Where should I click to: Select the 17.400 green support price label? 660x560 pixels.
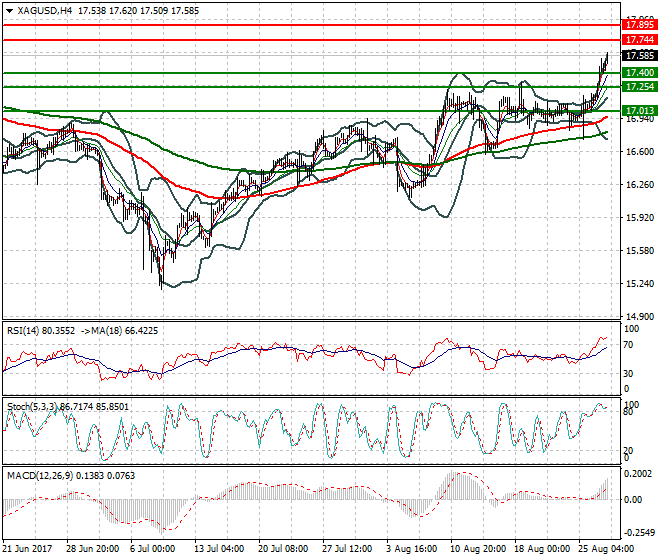640,73
